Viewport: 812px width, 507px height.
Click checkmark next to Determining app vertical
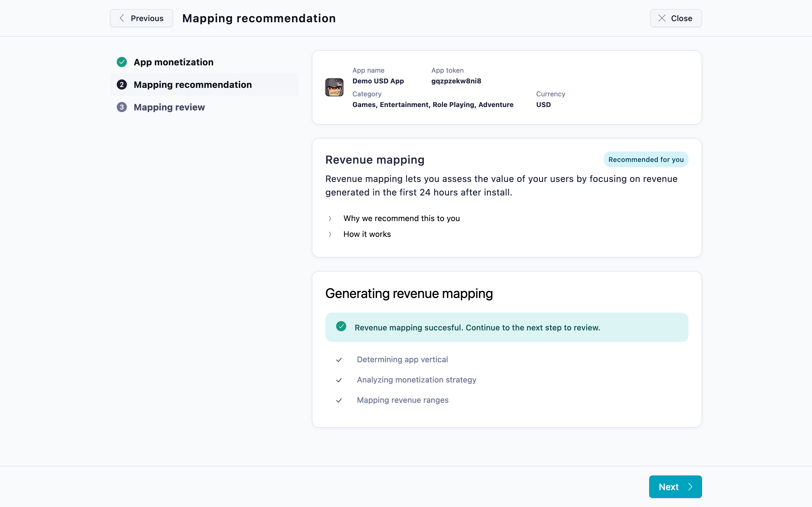pos(339,360)
